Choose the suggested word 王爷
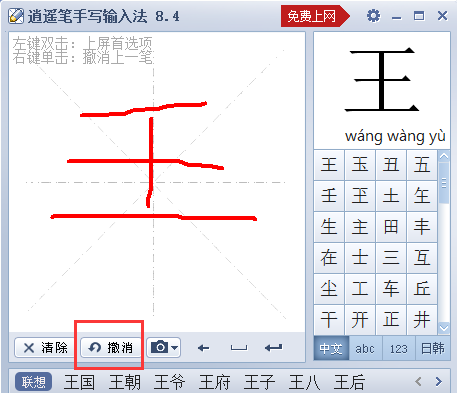Screen dimensions: 457x393 (x=169, y=382)
